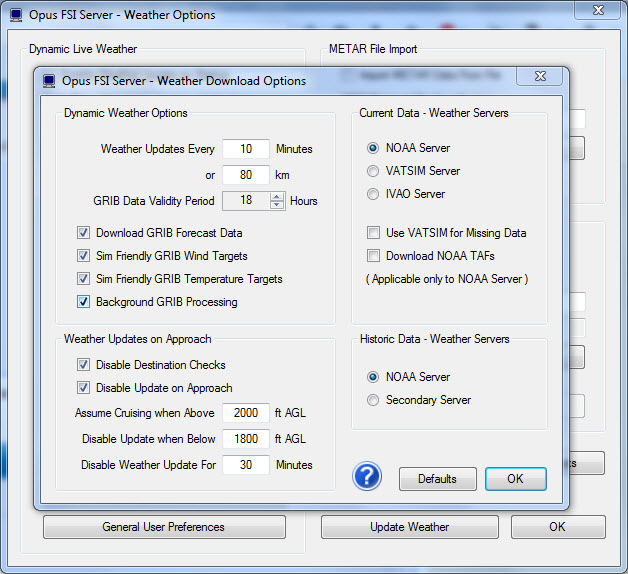Close the Weather Download Options dialog
The height and width of the screenshot is (574, 628).
[x=540, y=76]
